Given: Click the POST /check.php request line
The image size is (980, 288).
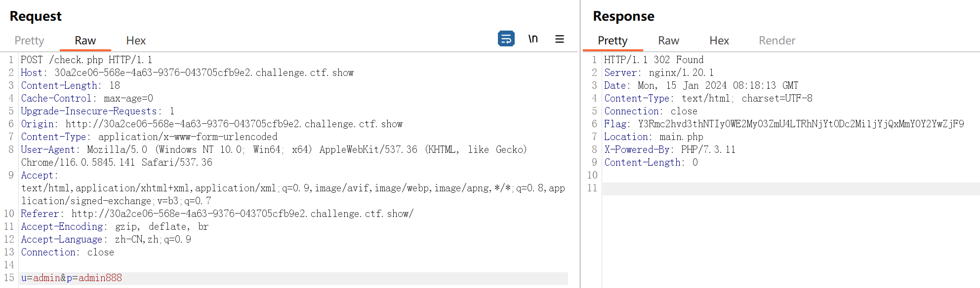Looking at the screenshot, I should tap(86, 60).
